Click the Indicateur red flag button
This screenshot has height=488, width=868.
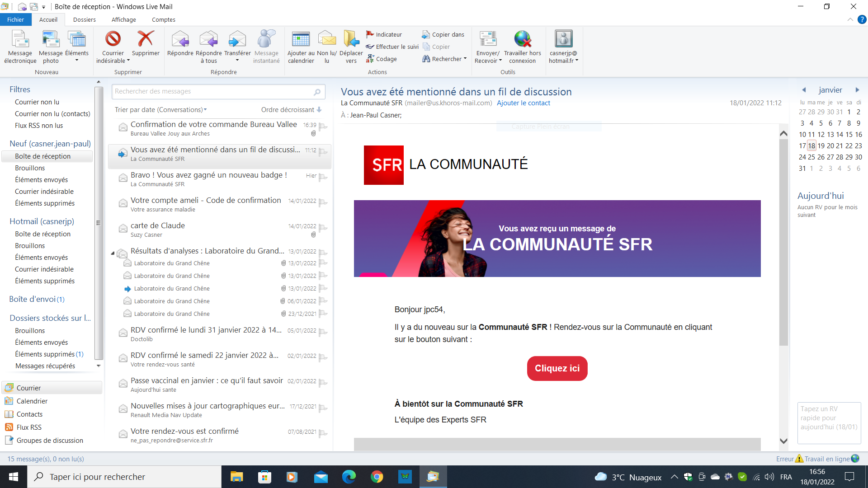coord(384,34)
